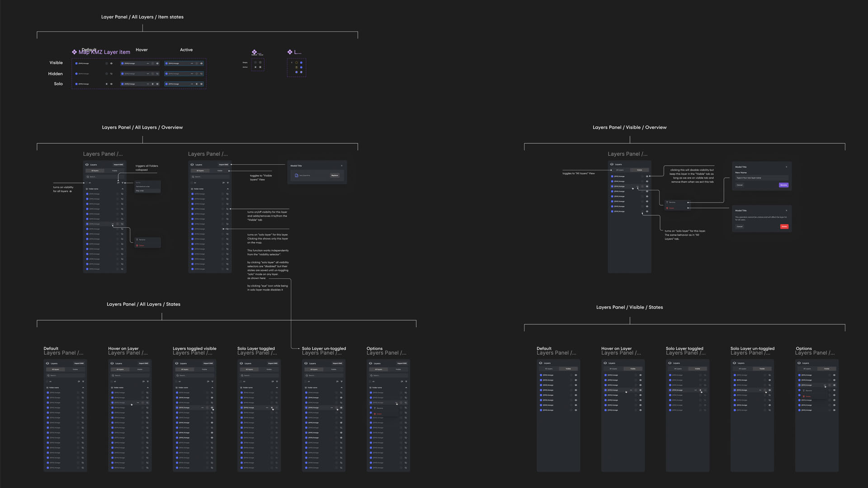Click more-options dash in Visible Hover layer item
Screen dimensions: 868x488
(x=148, y=63)
